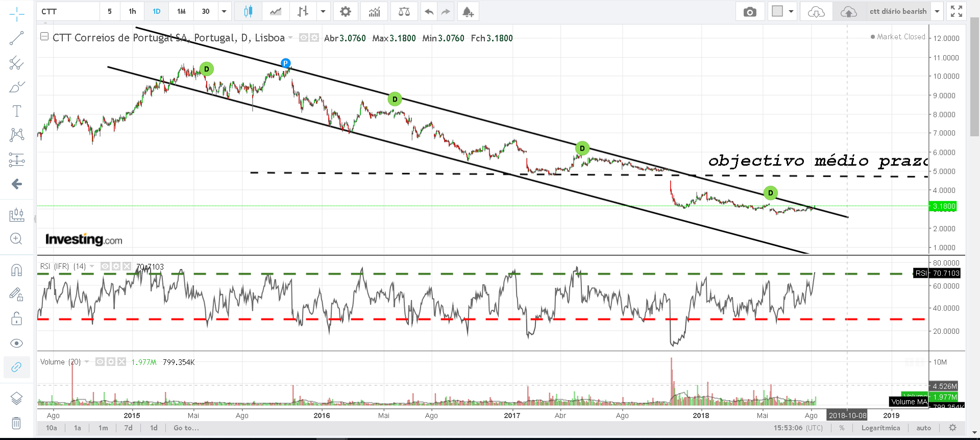Set time range to 7d
Screen dimensions: 980x440
point(129,428)
